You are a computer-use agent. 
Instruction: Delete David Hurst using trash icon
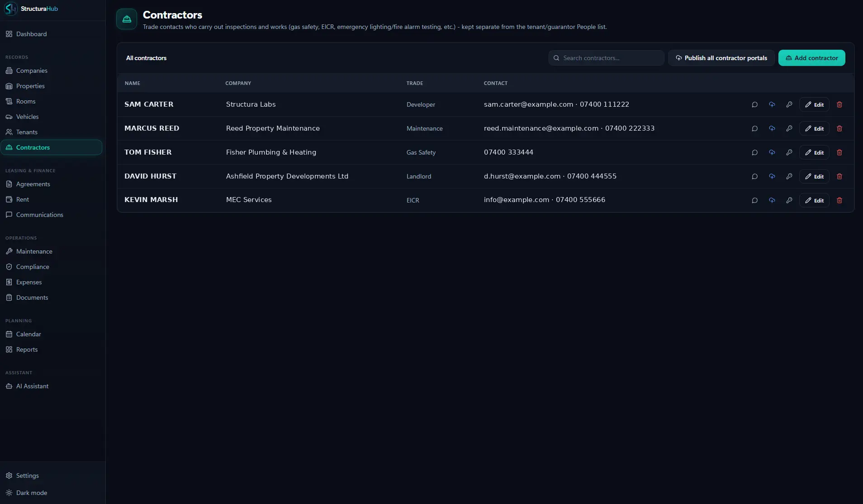point(839,176)
